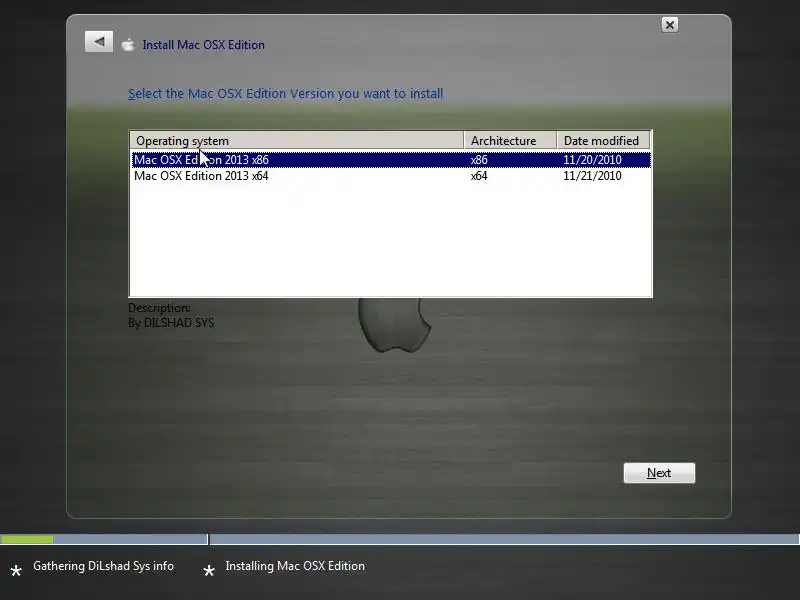
Task: Click asterisk icon beside Installing Mac OSX Edition
Action: (209, 571)
